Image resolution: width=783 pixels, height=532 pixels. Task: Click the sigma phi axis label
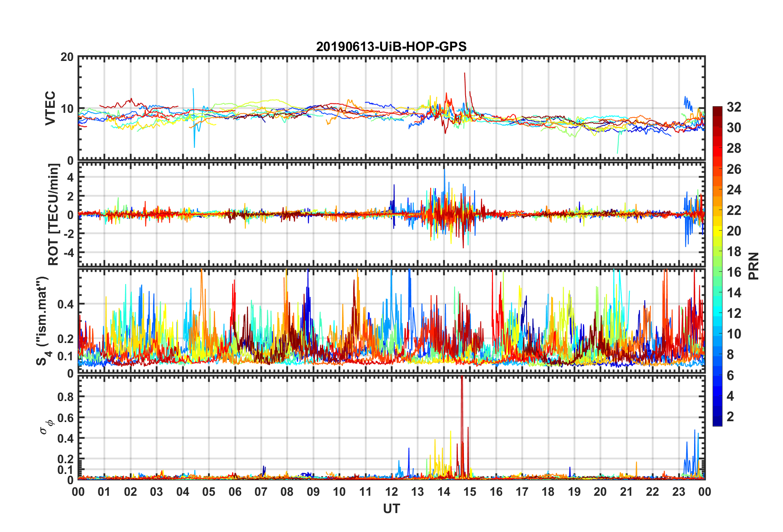click(46, 427)
